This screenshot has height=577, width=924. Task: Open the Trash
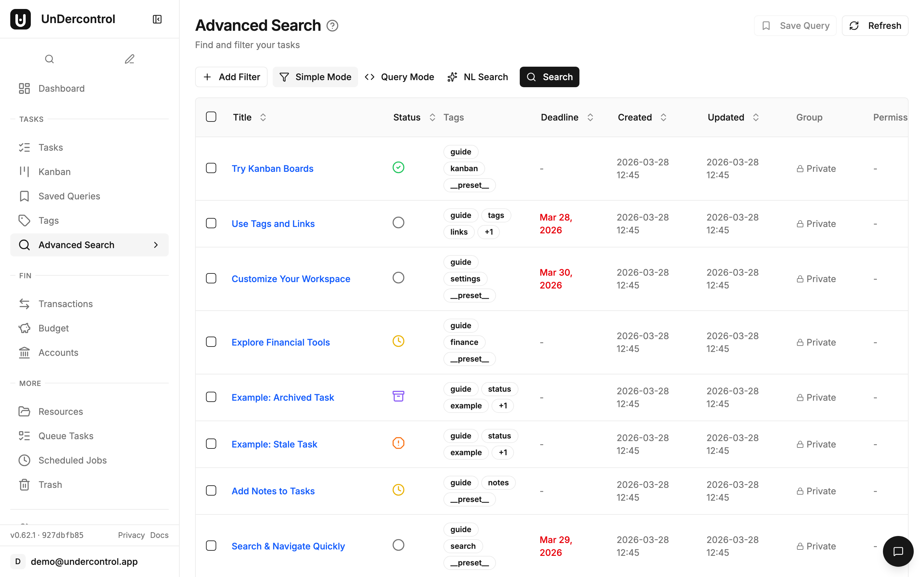click(50, 484)
